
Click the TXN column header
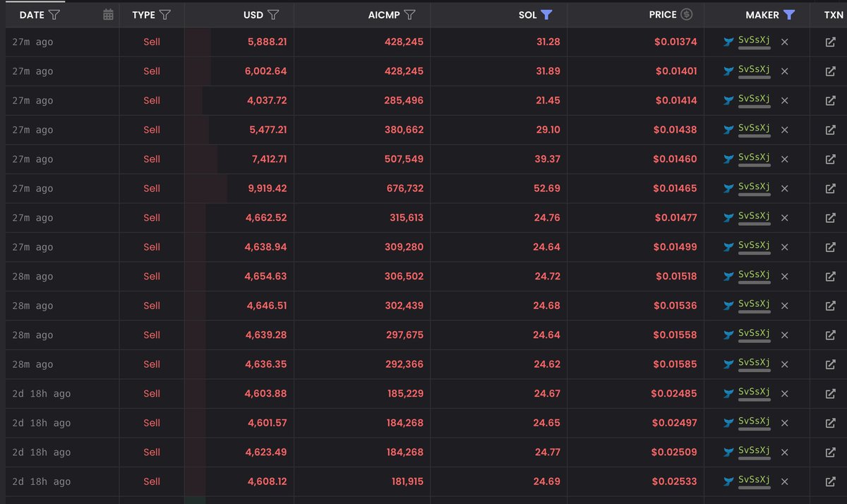coord(834,15)
